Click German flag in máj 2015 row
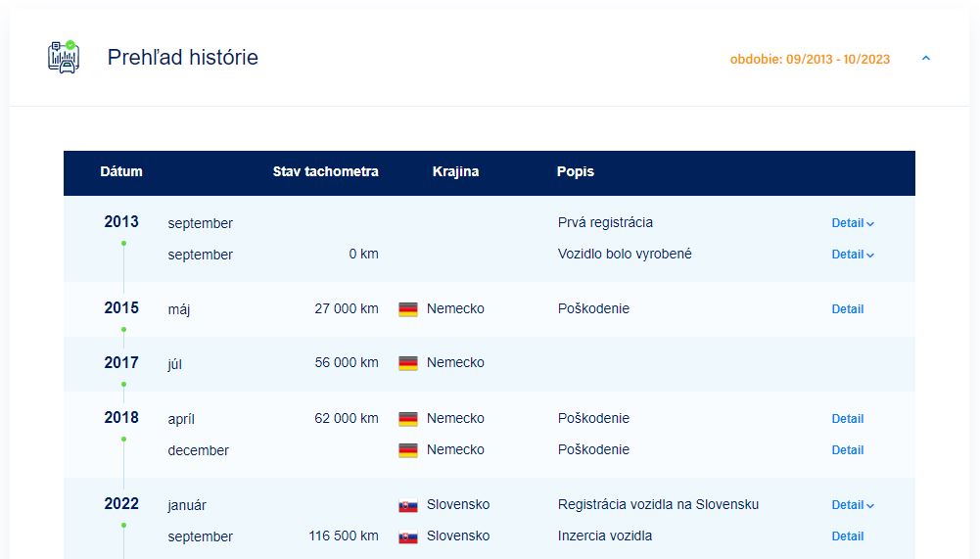This screenshot has height=559, width=980. point(408,309)
